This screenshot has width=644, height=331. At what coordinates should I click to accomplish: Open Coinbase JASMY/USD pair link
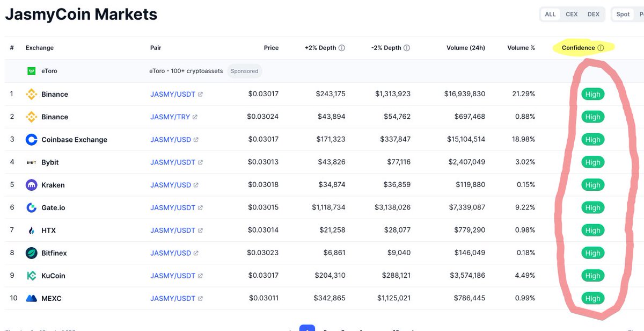pos(171,140)
